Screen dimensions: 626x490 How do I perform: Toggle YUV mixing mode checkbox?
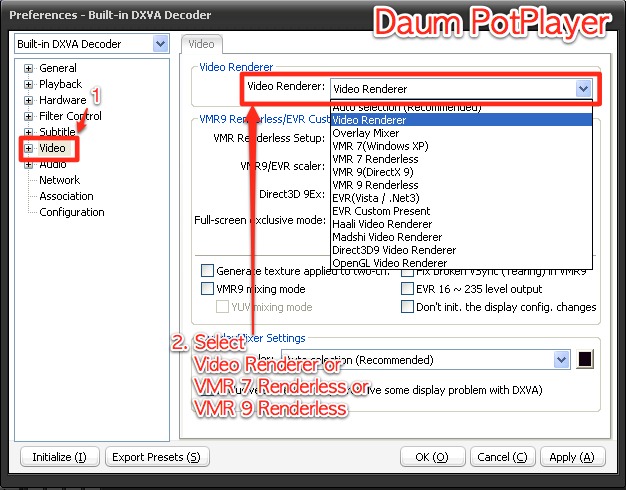(222, 307)
